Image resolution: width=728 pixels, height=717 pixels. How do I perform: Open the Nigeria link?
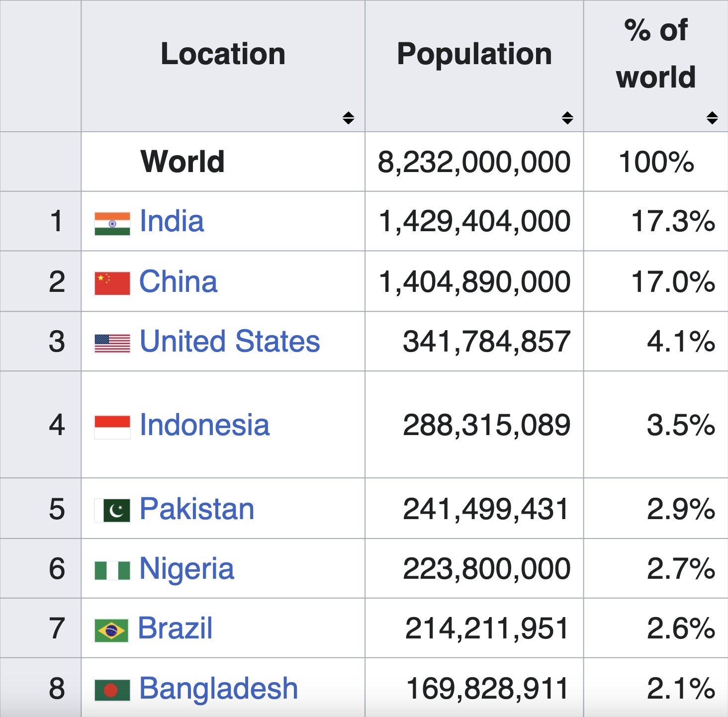pos(186,569)
